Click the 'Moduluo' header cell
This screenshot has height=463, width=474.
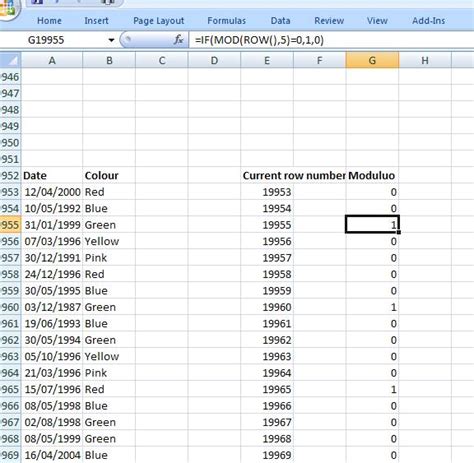click(x=372, y=176)
